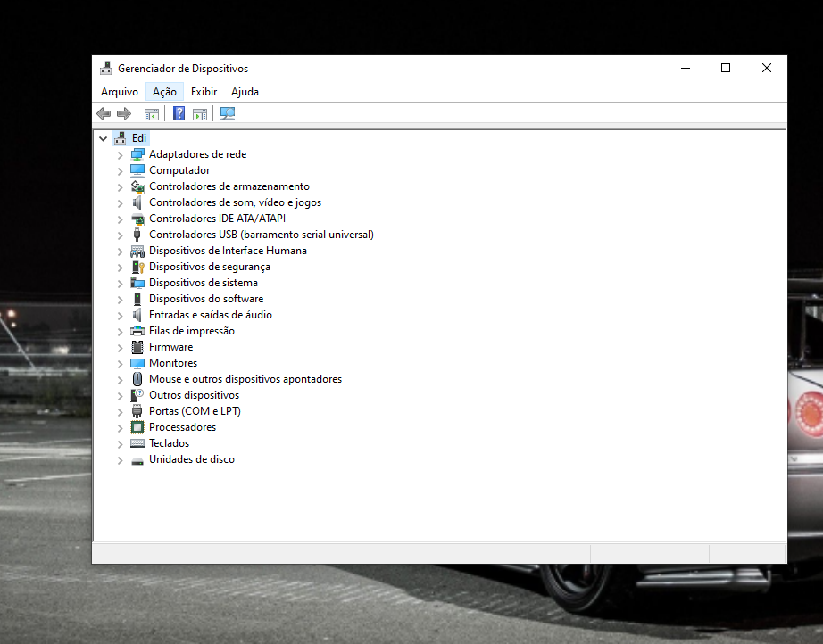Select the Mouse e outros dispositivos apontadores label

coord(245,378)
